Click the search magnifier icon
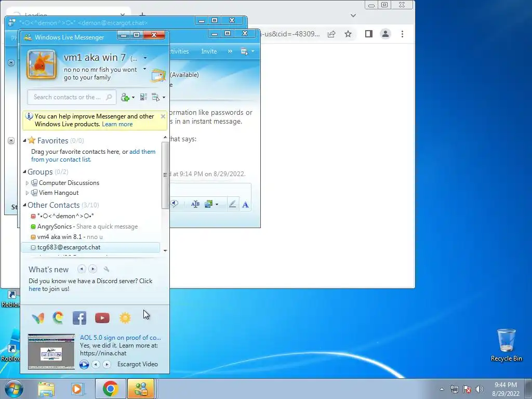532x399 pixels. pos(109,97)
